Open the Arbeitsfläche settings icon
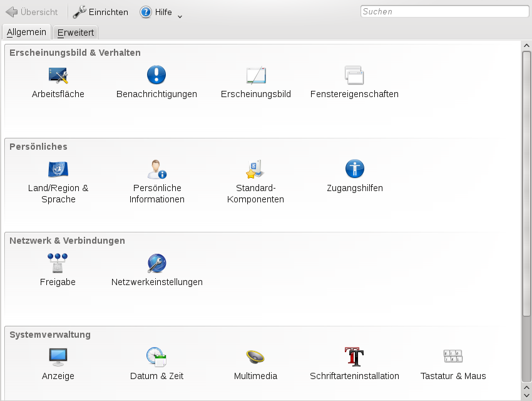 pyautogui.click(x=58, y=76)
